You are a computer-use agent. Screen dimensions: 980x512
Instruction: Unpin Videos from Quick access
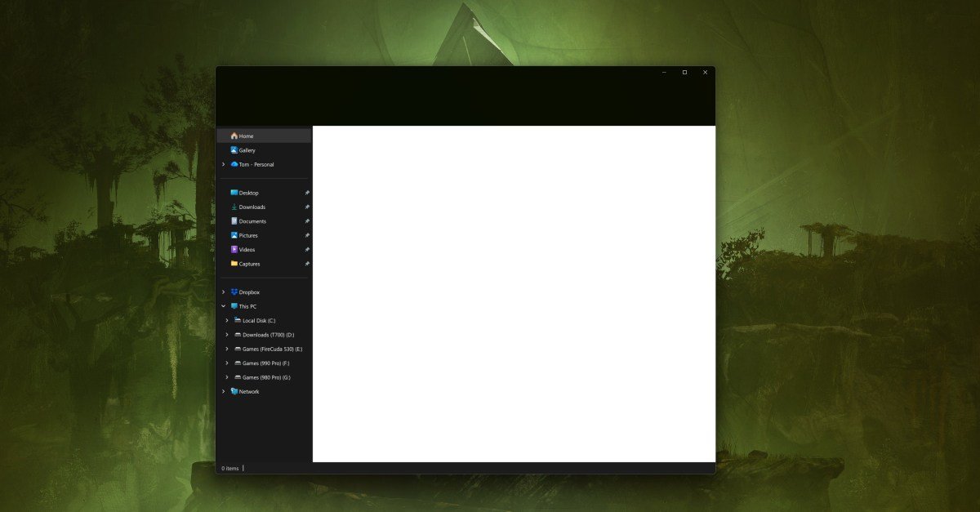pos(307,249)
